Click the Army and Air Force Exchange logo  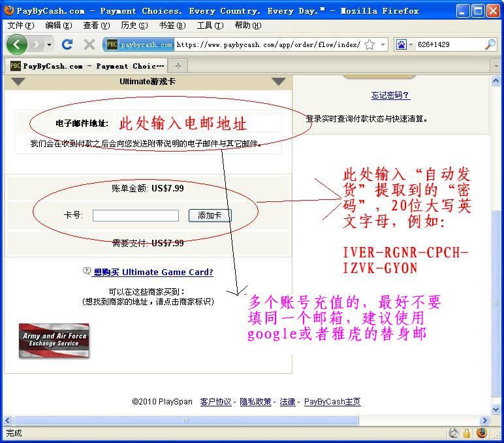(54, 340)
